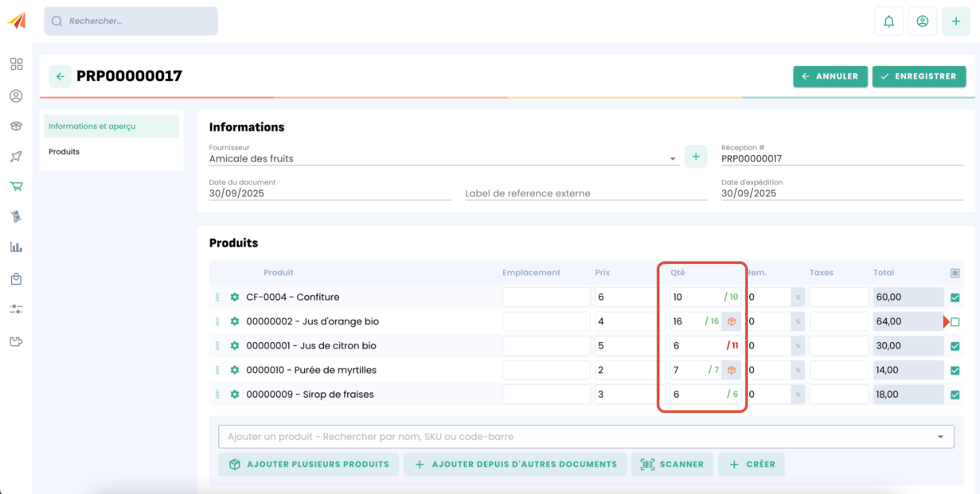Focus the Rechercher search box
The image size is (980, 494).
(131, 21)
